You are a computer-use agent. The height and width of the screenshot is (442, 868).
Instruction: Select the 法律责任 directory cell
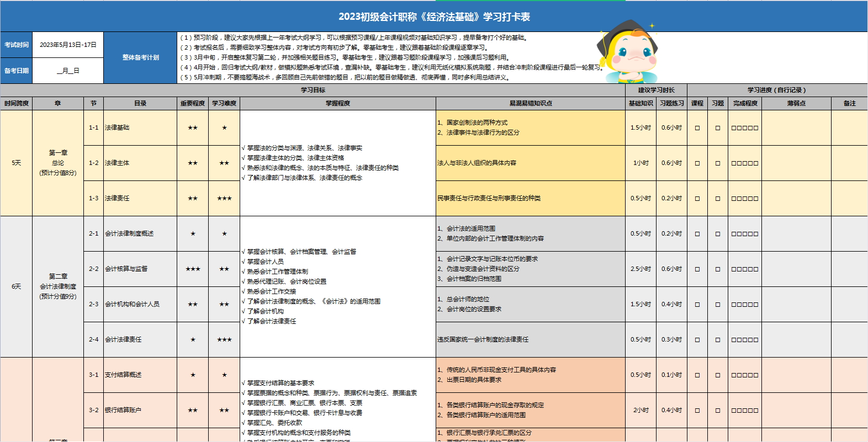pos(140,198)
